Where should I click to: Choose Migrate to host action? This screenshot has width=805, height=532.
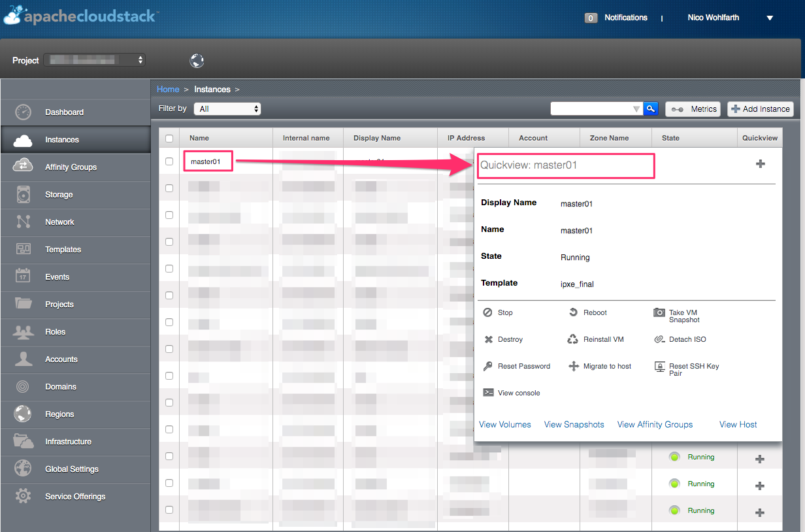coord(600,366)
